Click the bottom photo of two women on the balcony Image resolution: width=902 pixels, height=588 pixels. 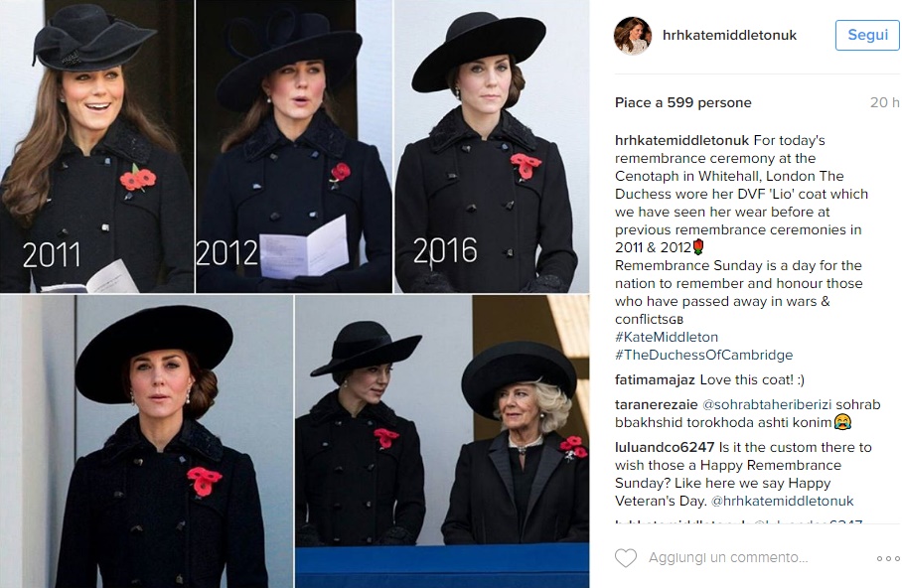pyautogui.click(x=442, y=441)
